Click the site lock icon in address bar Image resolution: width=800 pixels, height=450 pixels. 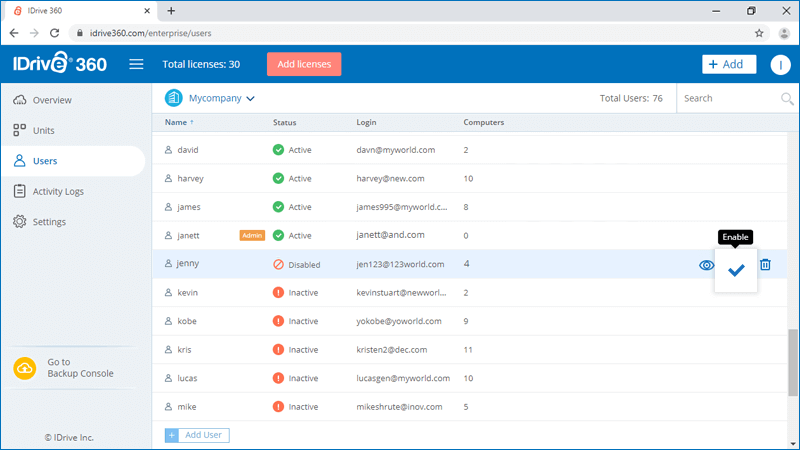pyautogui.click(x=80, y=33)
